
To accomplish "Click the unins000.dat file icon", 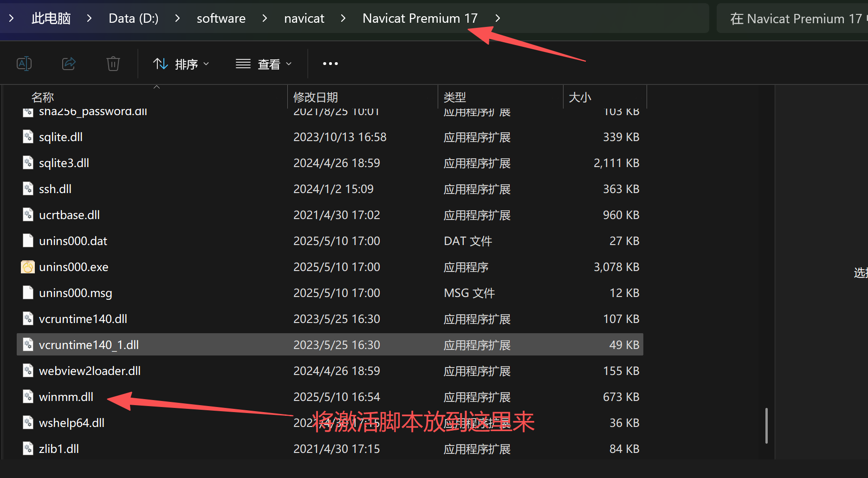I will coord(28,241).
